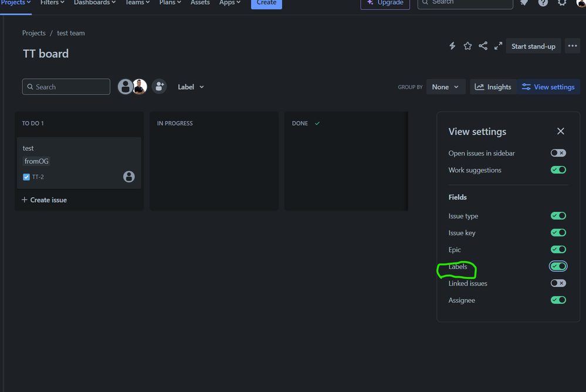The height and width of the screenshot is (392, 586).
Task: Click the assignee avatar on TT-2 card
Action: (x=129, y=177)
